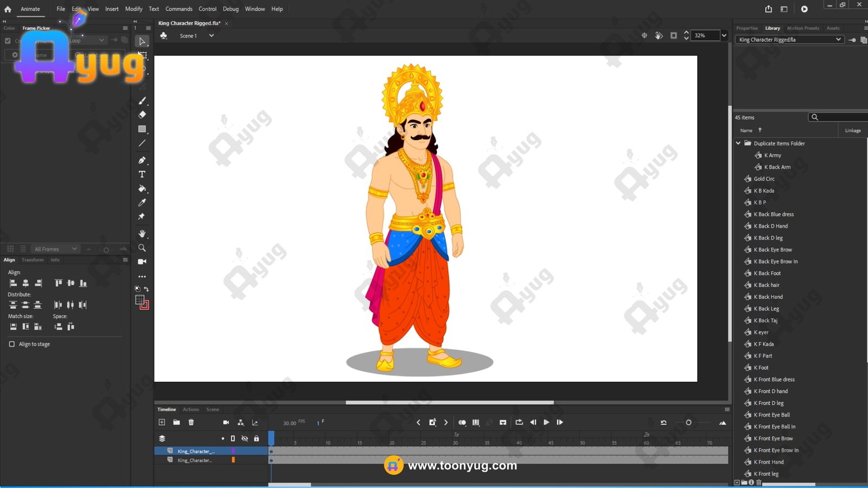This screenshot has height=488, width=868.
Task: Click the layer parenting view icon
Action: tap(240, 422)
